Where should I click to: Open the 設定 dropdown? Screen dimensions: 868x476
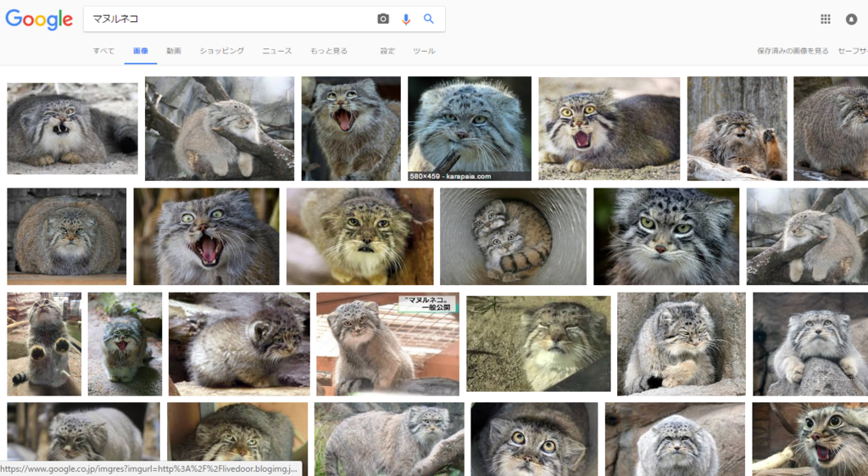click(x=387, y=51)
